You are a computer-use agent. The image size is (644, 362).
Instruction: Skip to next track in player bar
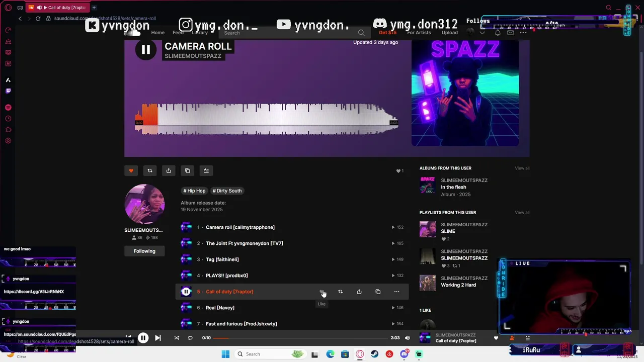tap(157, 338)
